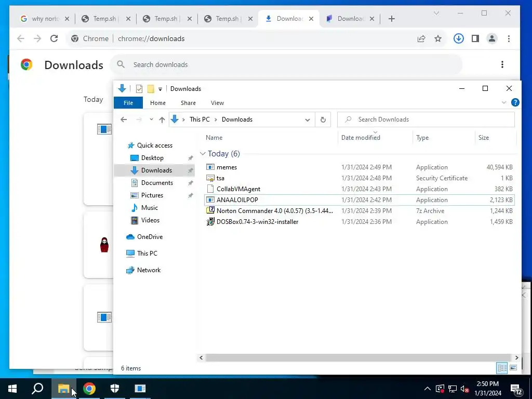532x399 pixels.
Task: Sort files by Date modified column
Action: tap(375, 137)
